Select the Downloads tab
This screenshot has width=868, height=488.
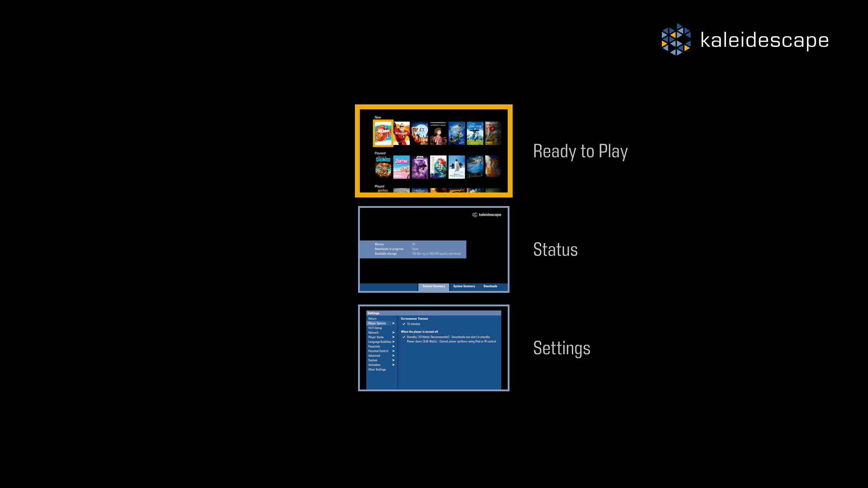click(x=490, y=286)
